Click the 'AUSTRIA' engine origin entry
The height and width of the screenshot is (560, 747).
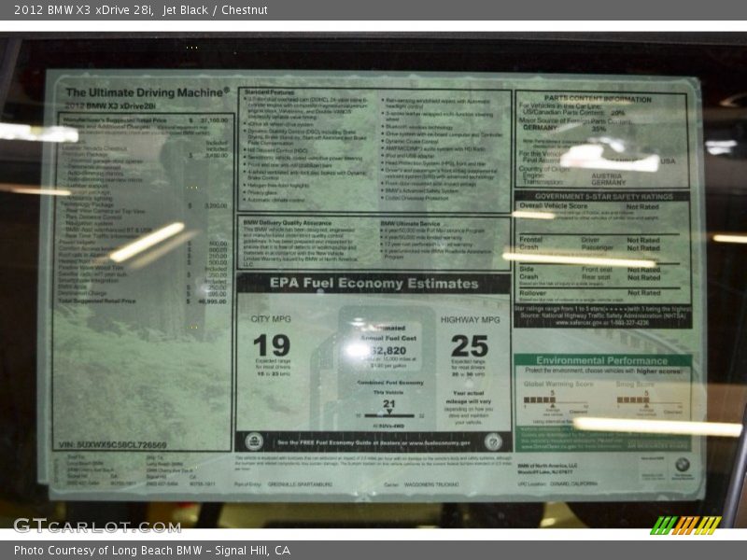click(x=606, y=175)
